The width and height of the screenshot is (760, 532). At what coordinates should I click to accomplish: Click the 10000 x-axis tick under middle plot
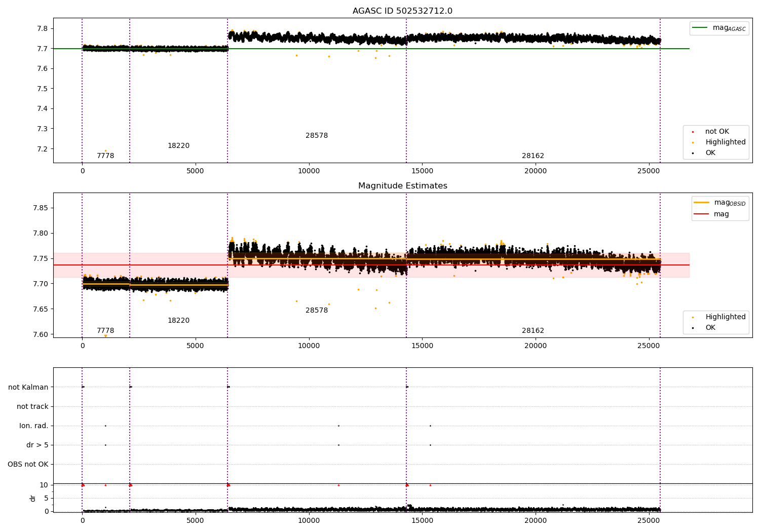[309, 346]
